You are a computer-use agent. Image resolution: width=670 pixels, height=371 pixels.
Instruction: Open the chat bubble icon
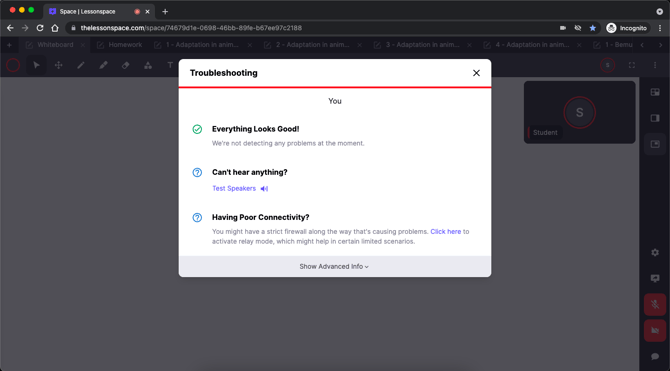click(655, 356)
